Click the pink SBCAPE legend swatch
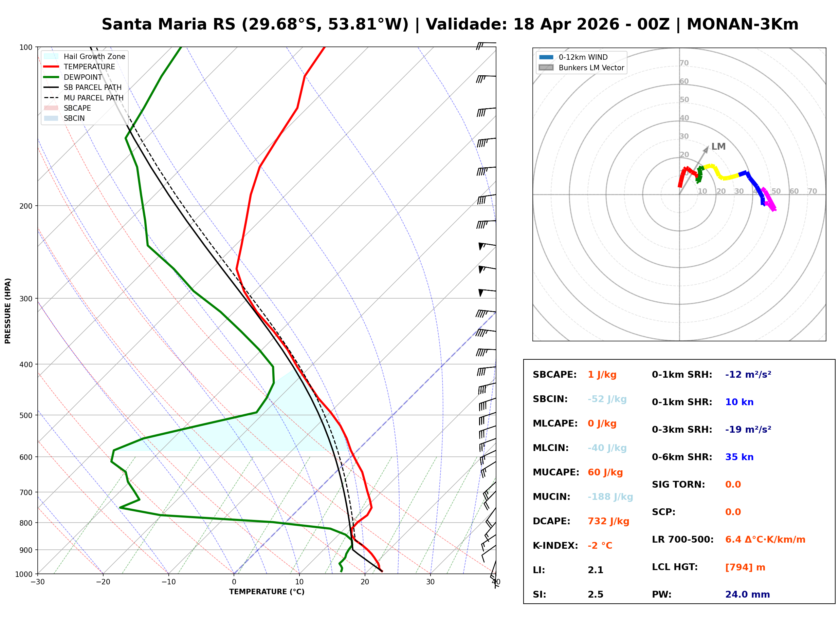Screen dimensions: 840x621 coord(51,108)
